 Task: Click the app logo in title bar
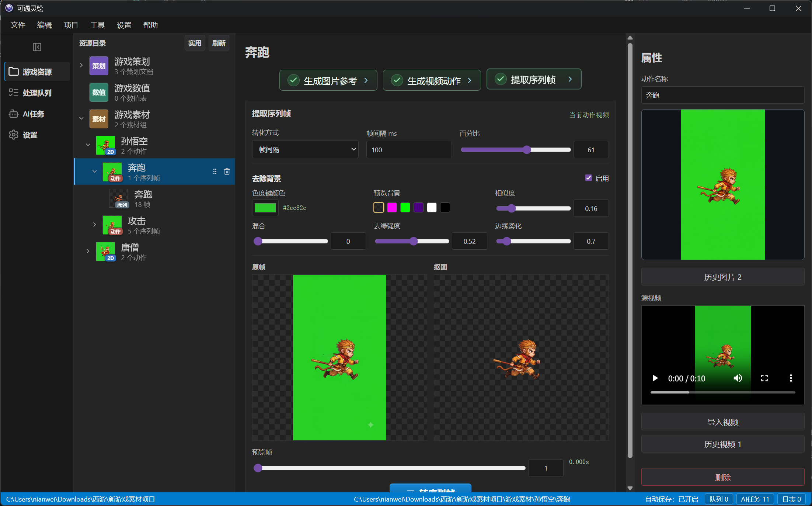point(9,8)
